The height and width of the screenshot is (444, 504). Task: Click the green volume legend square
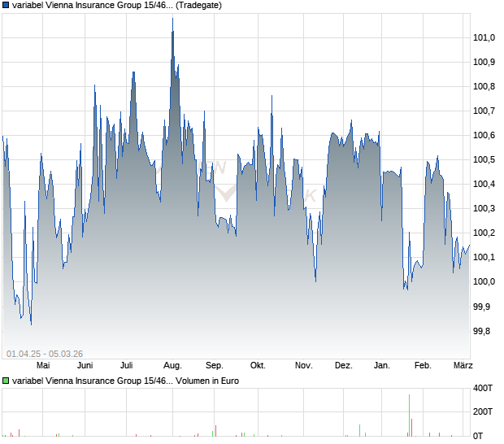pos(7,380)
